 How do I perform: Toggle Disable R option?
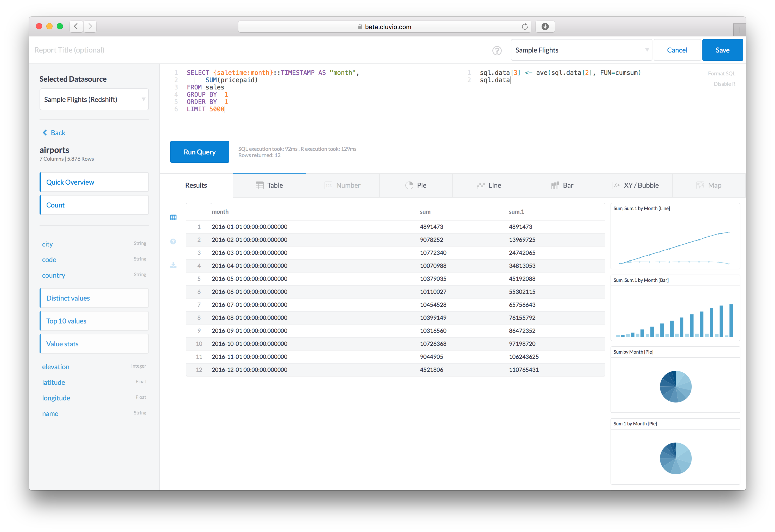724,84
